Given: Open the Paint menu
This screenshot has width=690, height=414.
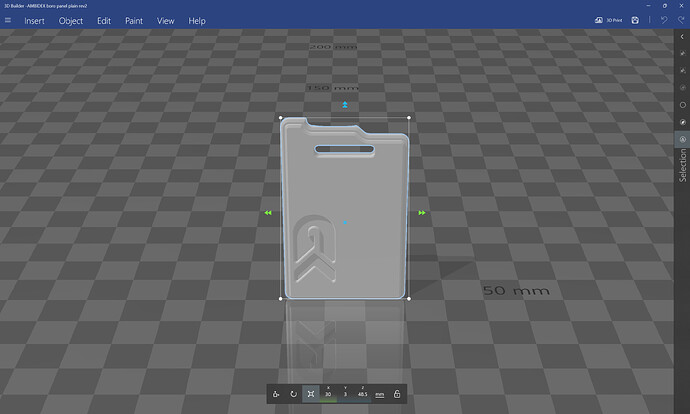Looking at the screenshot, I should pyautogui.click(x=134, y=21).
